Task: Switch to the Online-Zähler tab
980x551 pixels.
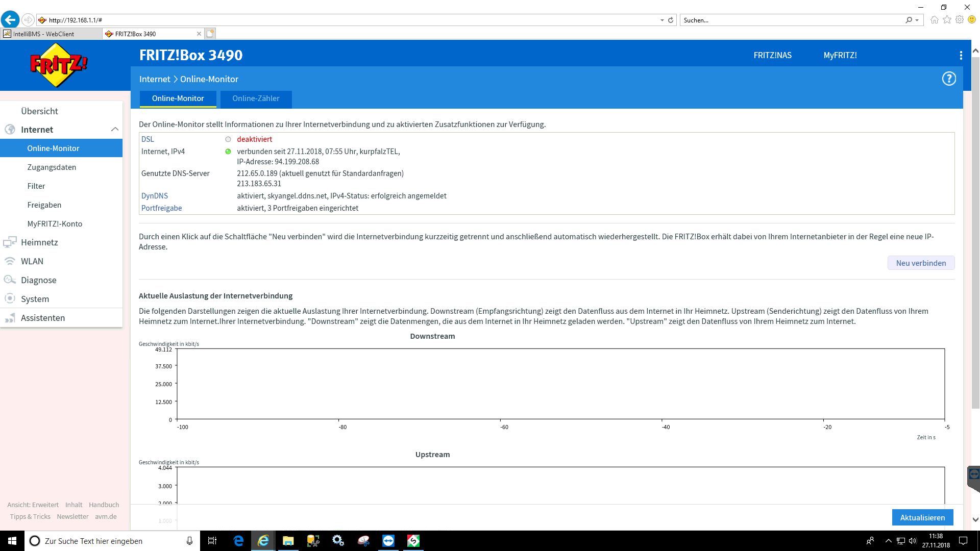Action: coord(256,98)
